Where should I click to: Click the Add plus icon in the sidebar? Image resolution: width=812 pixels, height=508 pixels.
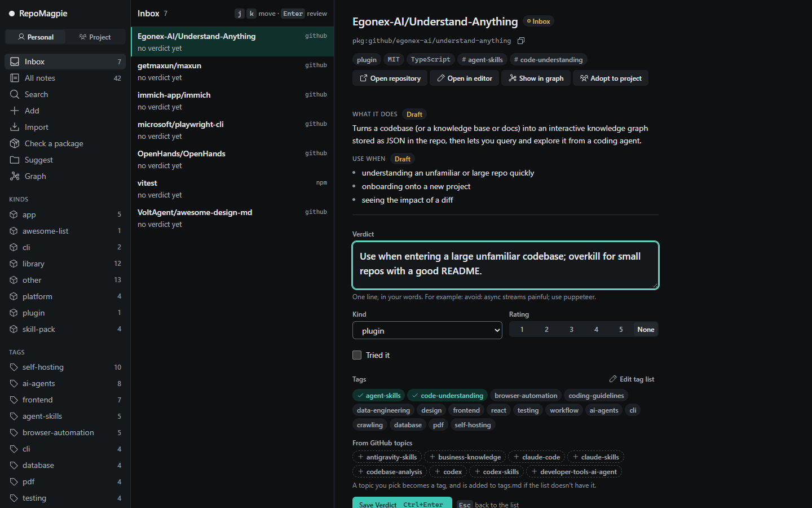[15, 111]
